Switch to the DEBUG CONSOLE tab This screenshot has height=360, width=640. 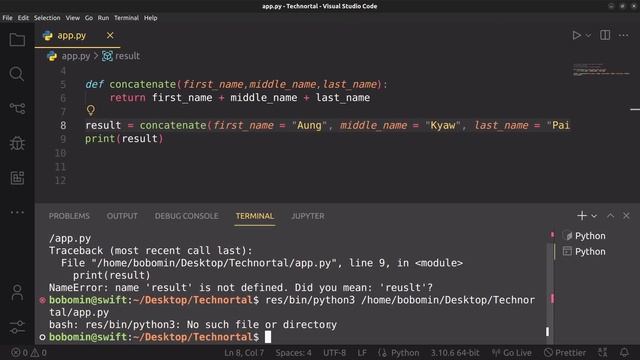187,216
